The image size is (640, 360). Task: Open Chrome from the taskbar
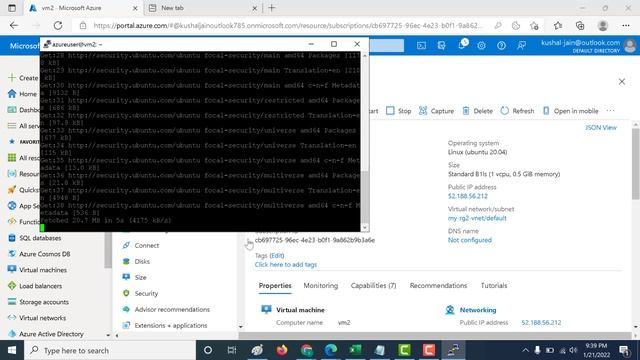tap(307, 350)
